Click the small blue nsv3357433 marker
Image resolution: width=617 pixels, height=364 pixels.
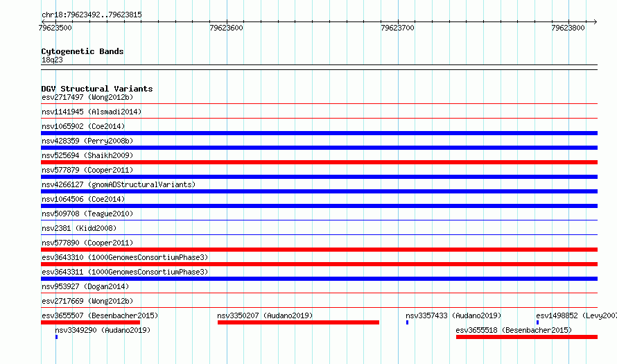coord(407,322)
